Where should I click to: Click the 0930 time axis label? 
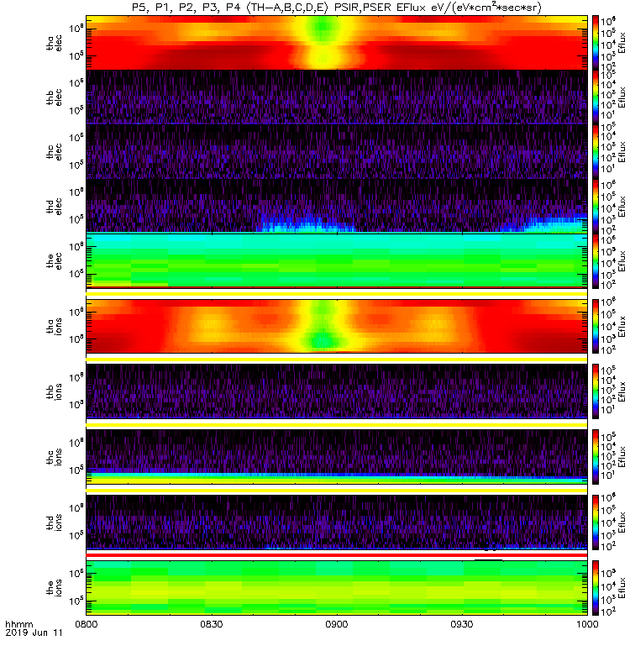[x=461, y=624]
